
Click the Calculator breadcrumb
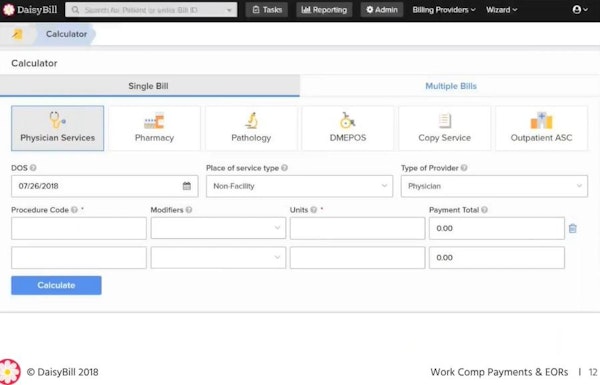tap(66, 34)
